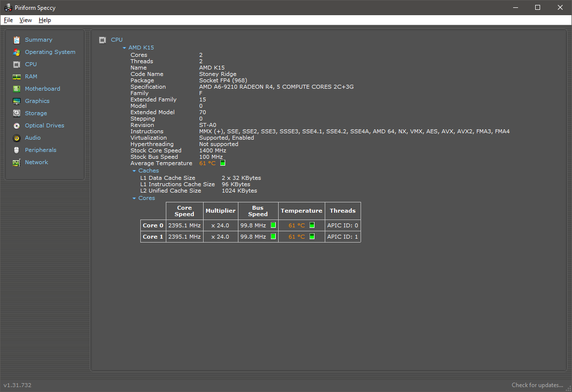Click the Piriform Speccy title bar app icon
572x392 pixels.
[8, 7]
